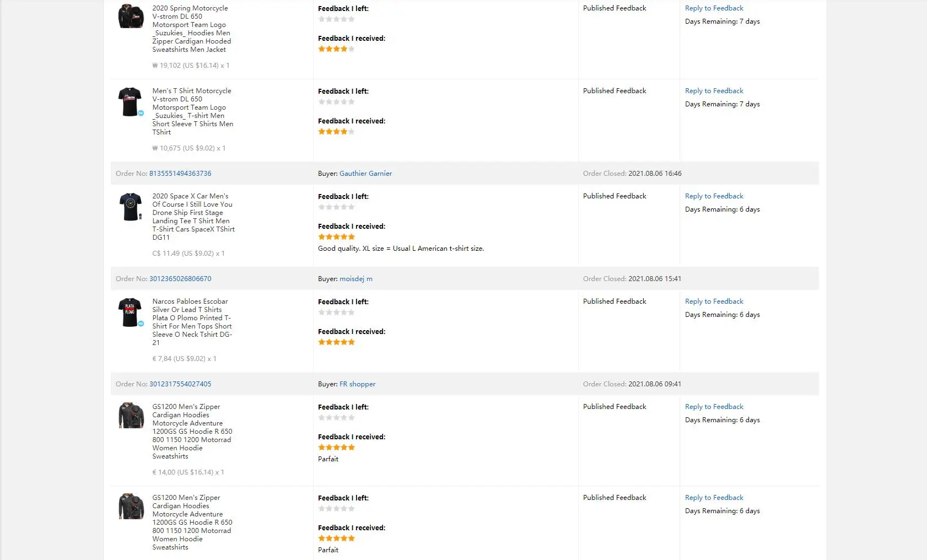View buyer Gauthier Garnier's profile
Screen dimensions: 927x560
pos(365,174)
